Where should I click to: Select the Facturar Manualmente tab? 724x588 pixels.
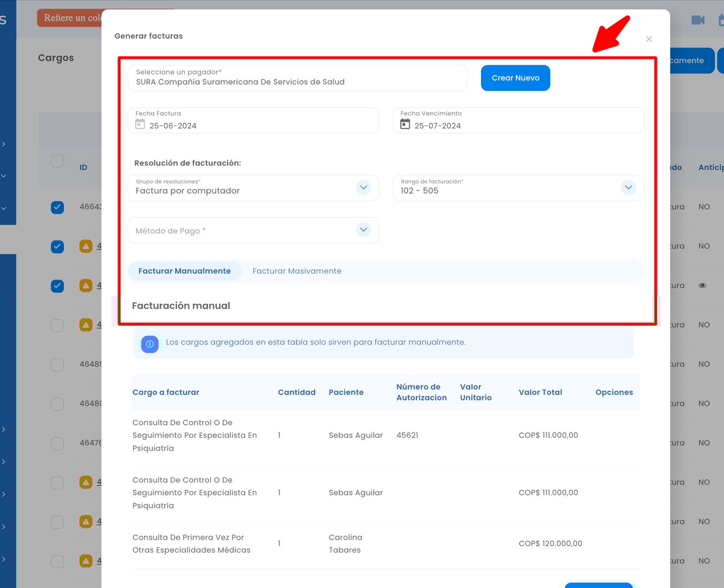[x=184, y=271]
